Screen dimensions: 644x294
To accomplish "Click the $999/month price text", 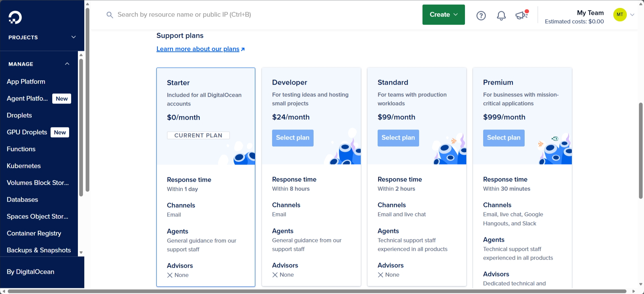I will (504, 117).
